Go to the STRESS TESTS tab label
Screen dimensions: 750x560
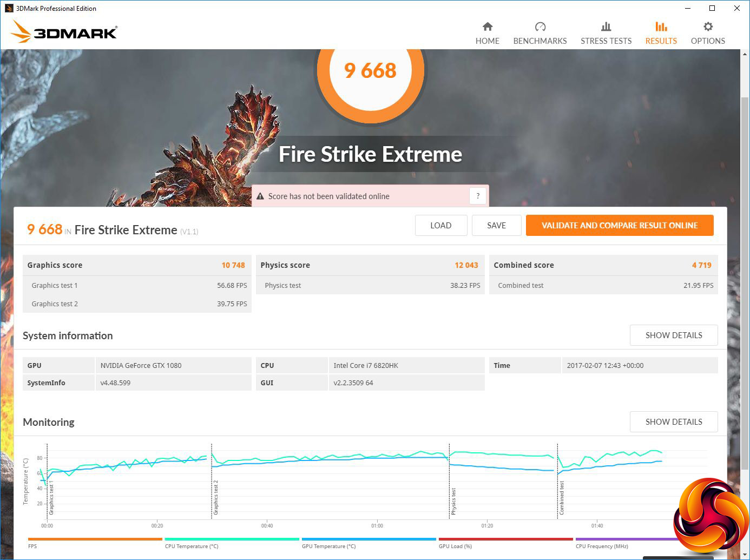point(606,41)
